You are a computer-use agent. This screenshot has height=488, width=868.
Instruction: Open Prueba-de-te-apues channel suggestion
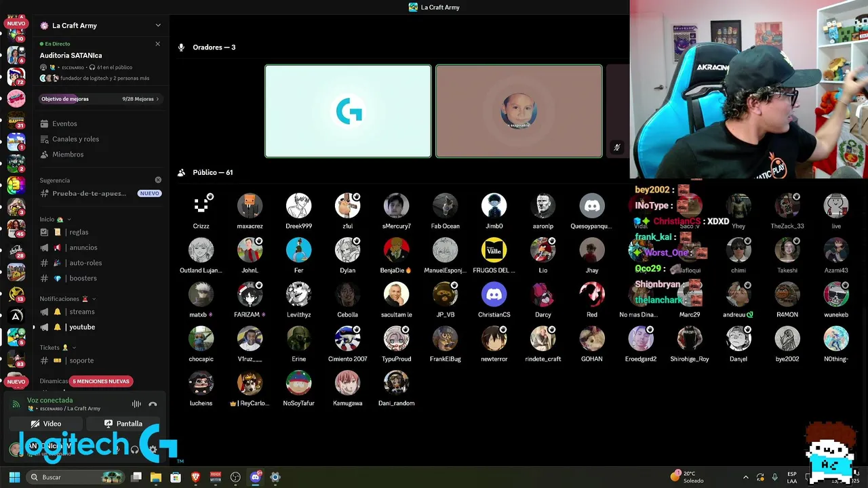[x=100, y=193]
